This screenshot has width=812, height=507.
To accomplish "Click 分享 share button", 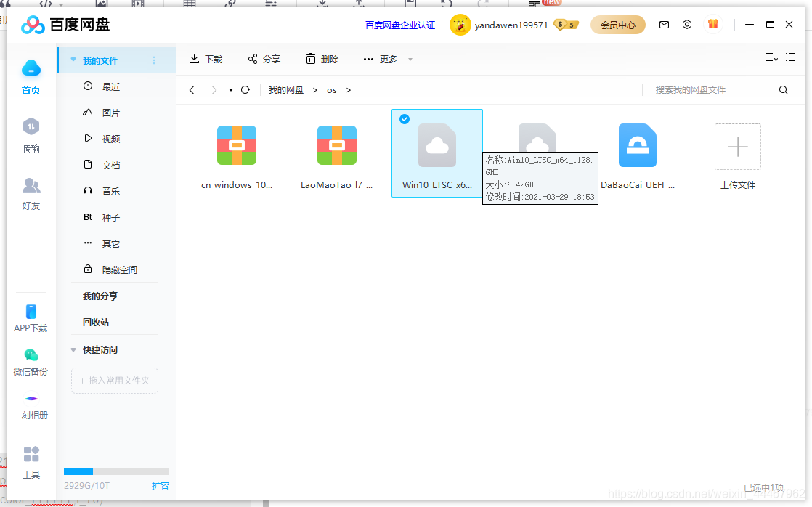I will pyautogui.click(x=264, y=59).
